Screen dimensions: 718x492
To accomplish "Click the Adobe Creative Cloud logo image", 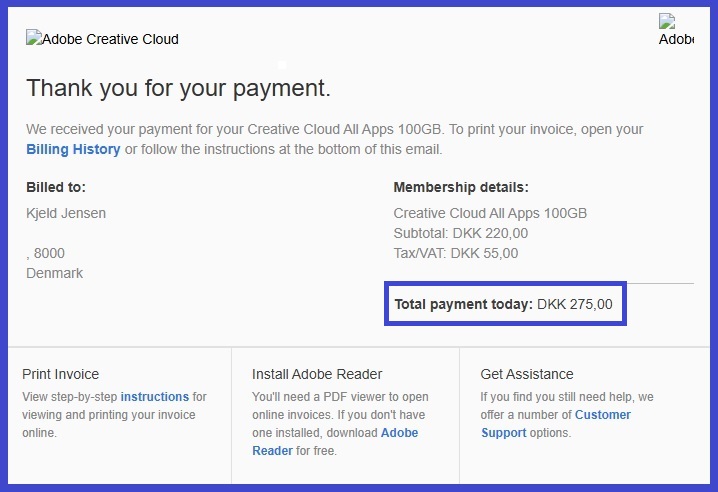I will click(102, 39).
